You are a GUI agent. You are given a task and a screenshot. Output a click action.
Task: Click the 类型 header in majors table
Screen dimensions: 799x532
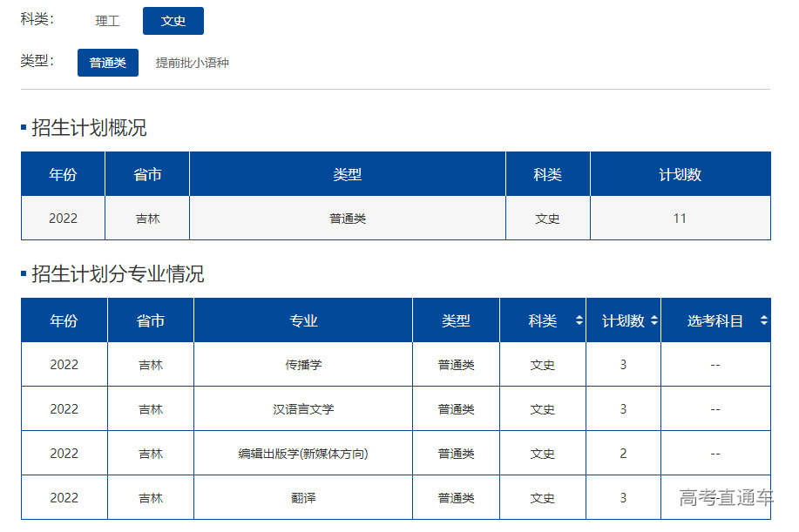pos(456,320)
